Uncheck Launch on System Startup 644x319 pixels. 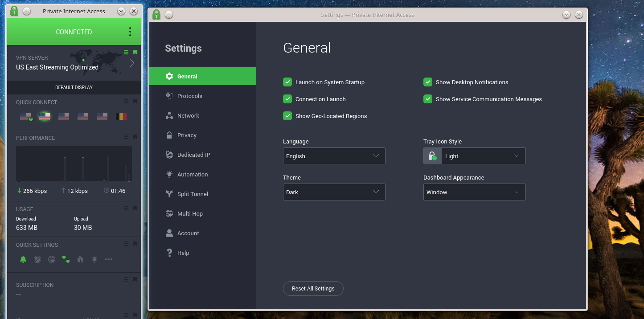click(287, 82)
